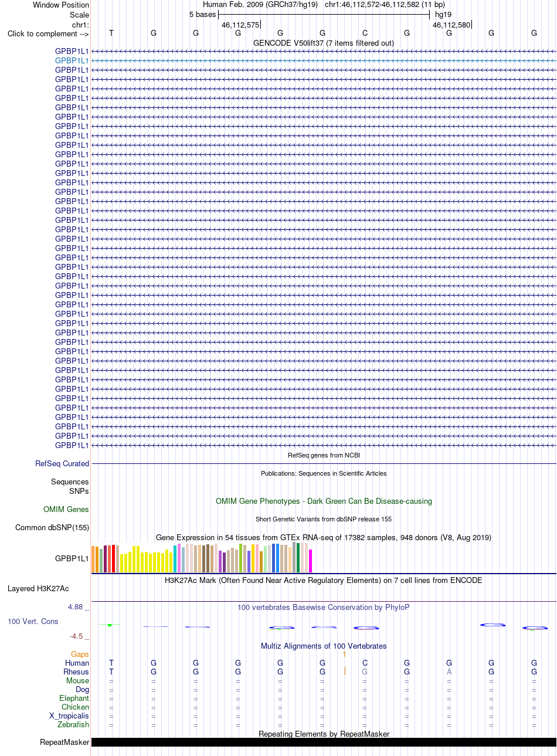Click 'Repeating Elements by RepeatMasker' track title
The height and width of the screenshot is (756, 557).
point(324,734)
